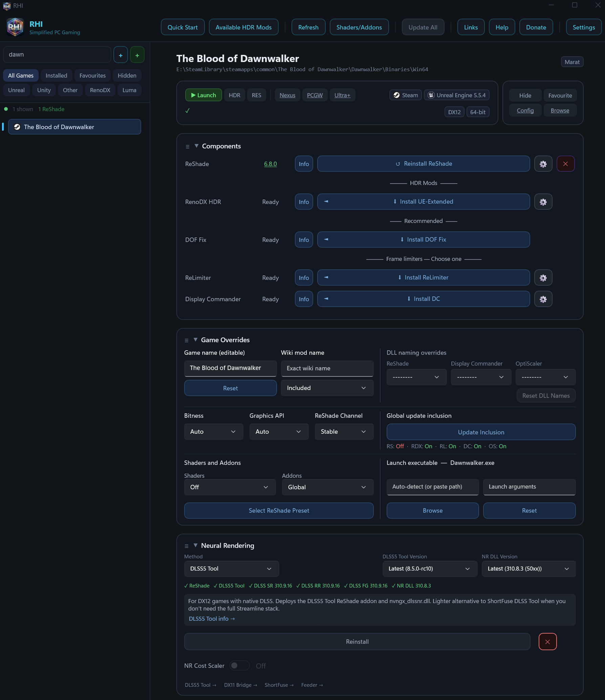Click Game Overrides drag handle
The width and height of the screenshot is (605, 700).
point(187,340)
